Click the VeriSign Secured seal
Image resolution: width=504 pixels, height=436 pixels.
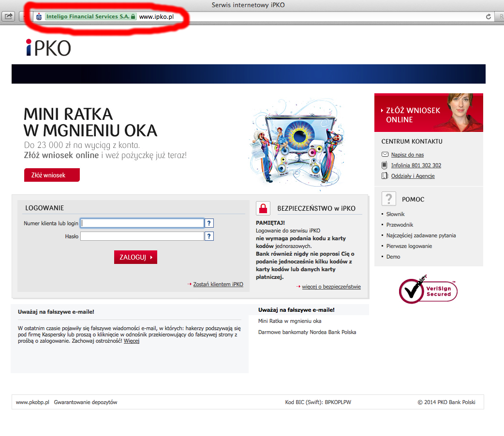(428, 290)
